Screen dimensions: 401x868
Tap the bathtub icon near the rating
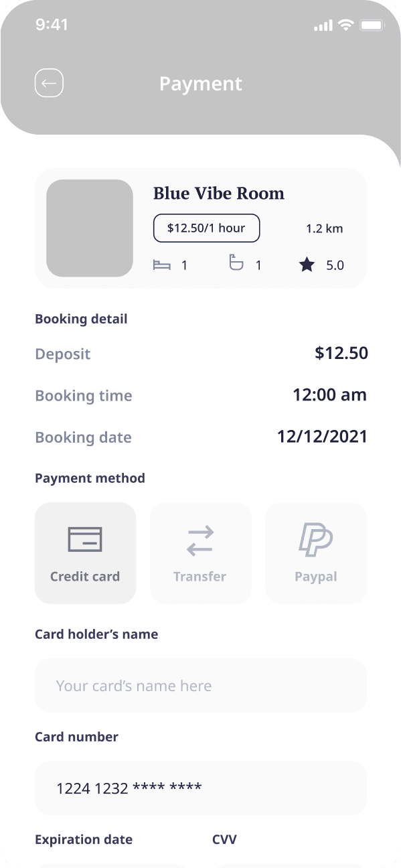pyautogui.click(x=237, y=263)
